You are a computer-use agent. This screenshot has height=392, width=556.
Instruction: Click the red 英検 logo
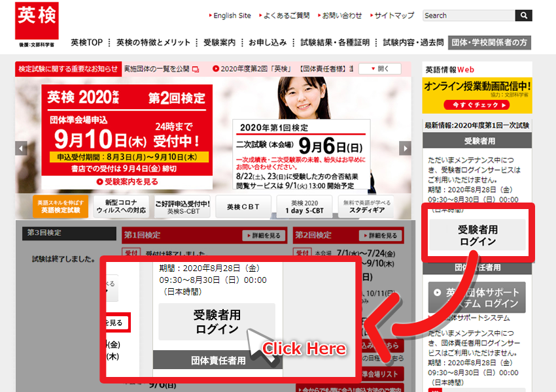click(x=37, y=21)
